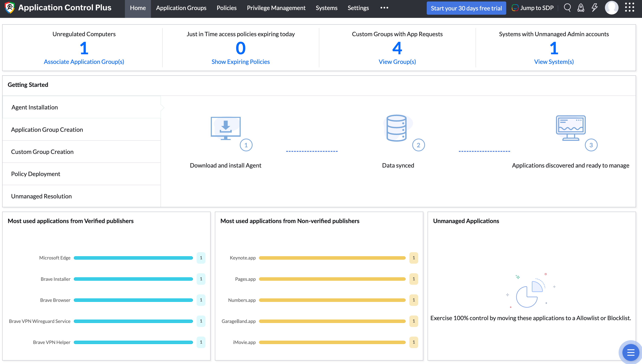Click the Unregulated Computers count 1
Image resolution: width=642 pixels, height=364 pixels.
pos(84,48)
